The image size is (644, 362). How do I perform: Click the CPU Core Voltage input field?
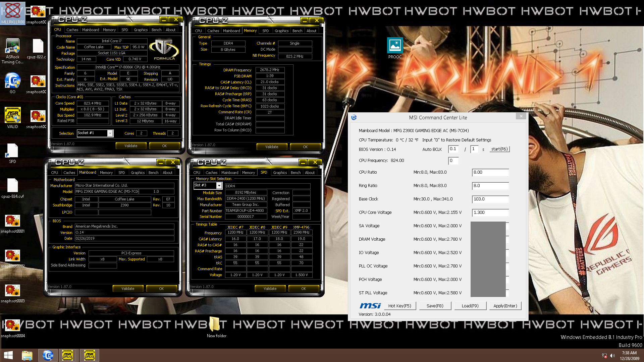490,213
